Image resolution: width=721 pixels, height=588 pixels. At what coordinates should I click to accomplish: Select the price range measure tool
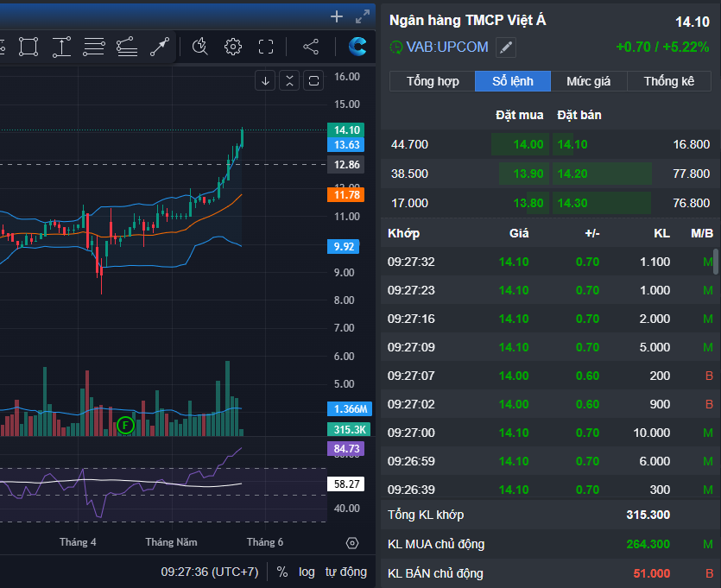61,47
